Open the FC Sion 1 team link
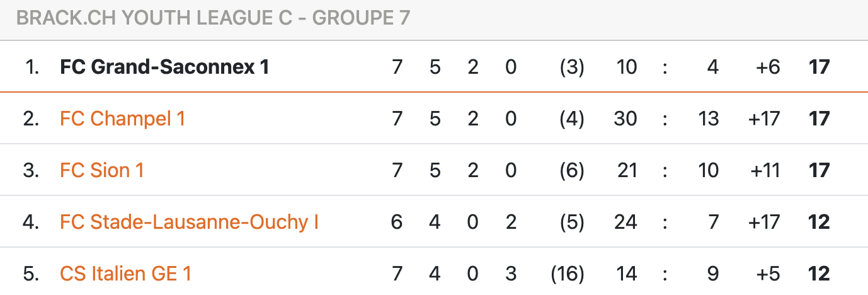Viewport: 868px width, 295px height. (101, 170)
